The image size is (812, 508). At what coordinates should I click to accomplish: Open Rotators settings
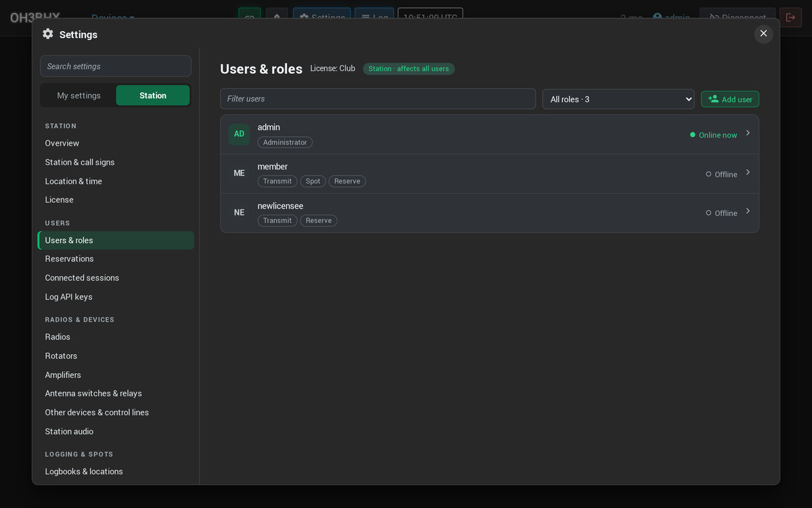(116, 356)
